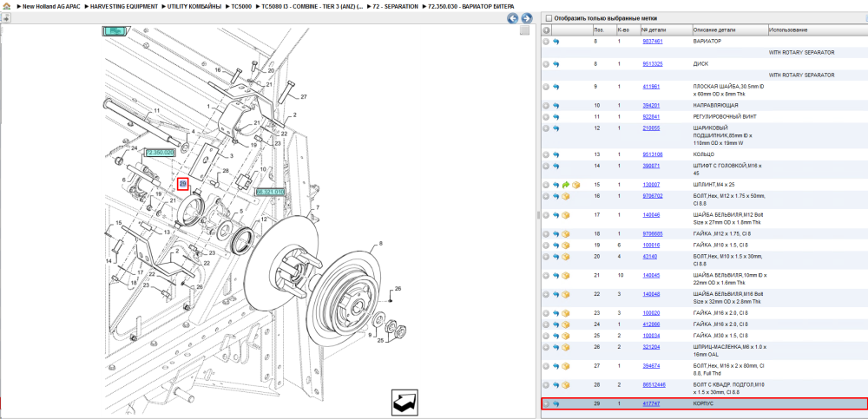Viewport: 868px width, 419px height.
Task: Open part number 394201 link
Action: [651, 105]
